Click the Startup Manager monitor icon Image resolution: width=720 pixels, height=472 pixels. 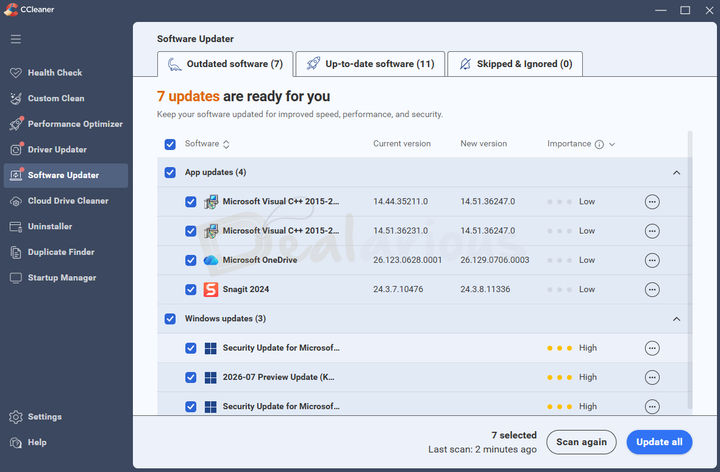(x=16, y=278)
